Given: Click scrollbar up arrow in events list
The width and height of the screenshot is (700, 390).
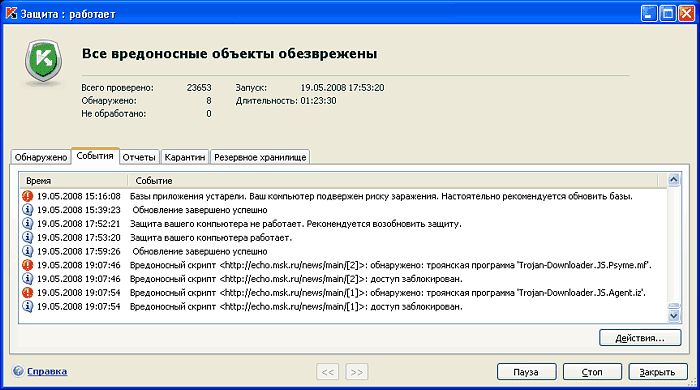Looking at the screenshot, I should tap(674, 180).
